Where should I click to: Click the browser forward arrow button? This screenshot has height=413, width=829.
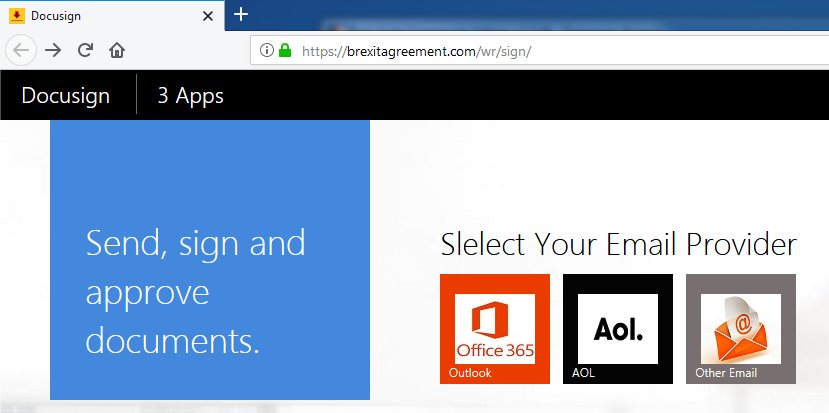[x=53, y=51]
